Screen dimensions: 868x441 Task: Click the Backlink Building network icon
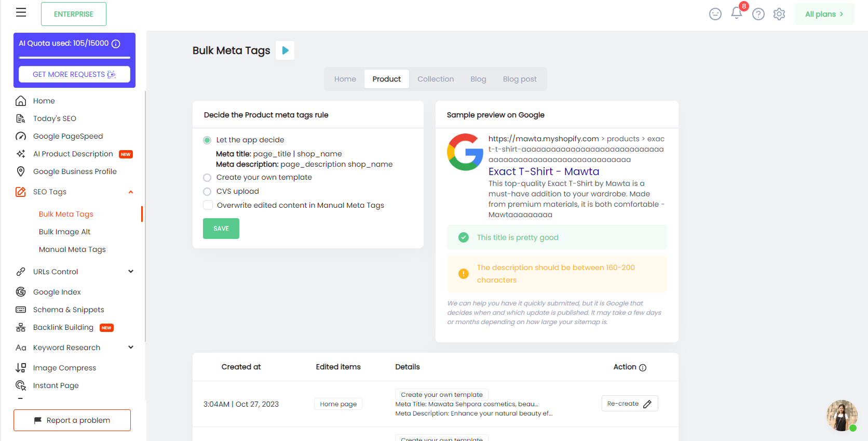click(21, 327)
